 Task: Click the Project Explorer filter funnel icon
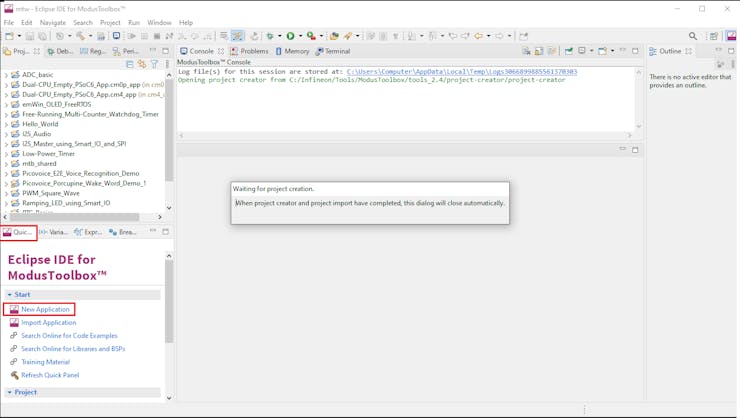point(154,64)
